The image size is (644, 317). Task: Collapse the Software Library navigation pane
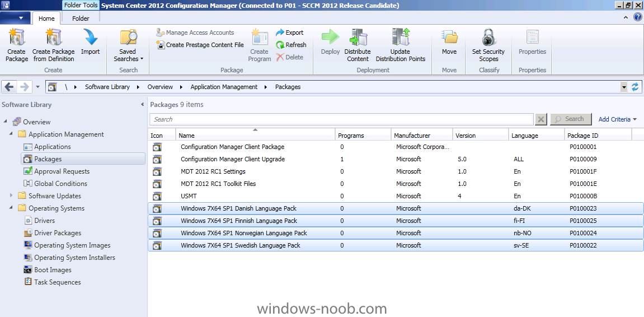[143, 104]
